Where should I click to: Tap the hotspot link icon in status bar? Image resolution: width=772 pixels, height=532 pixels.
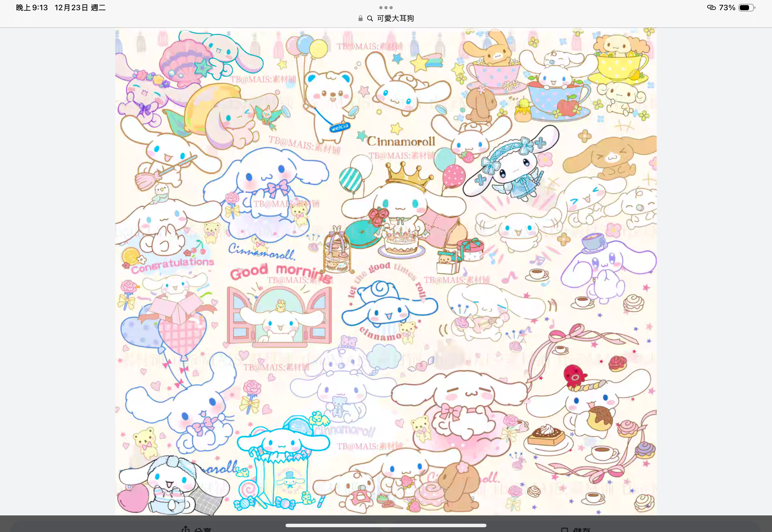coord(711,7)
